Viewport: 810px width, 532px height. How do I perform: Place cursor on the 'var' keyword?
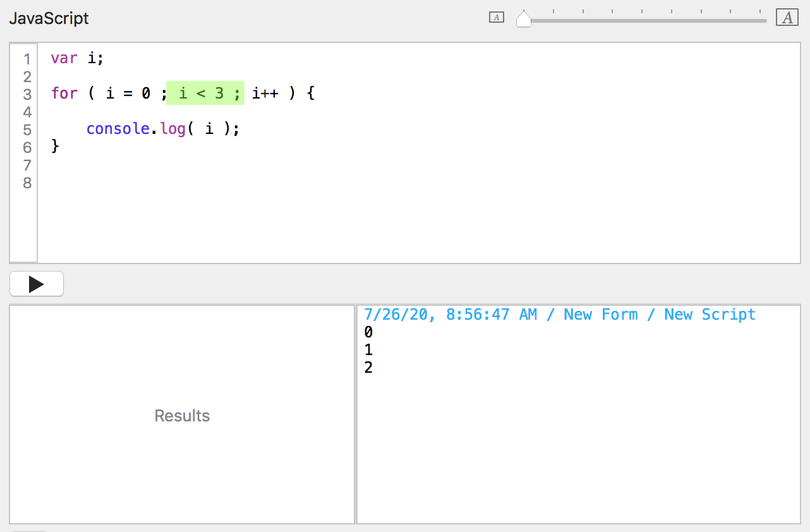[x=64, y=58]
